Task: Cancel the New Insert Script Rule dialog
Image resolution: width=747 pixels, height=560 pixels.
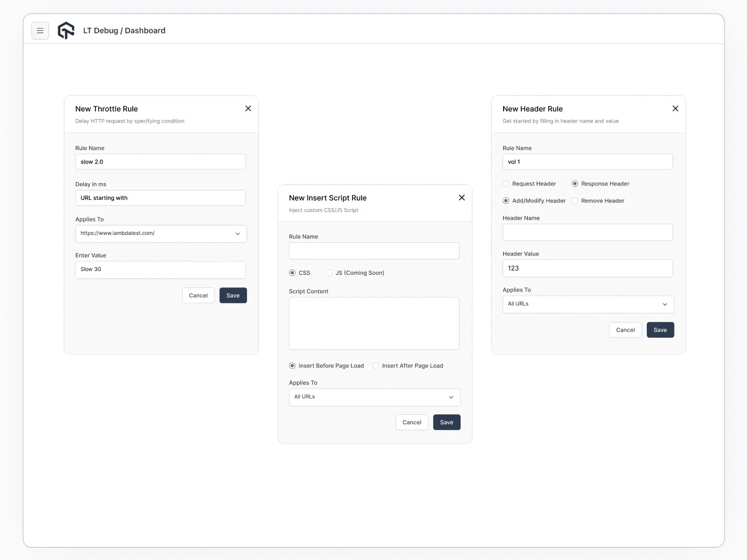Action: [412, 422]
